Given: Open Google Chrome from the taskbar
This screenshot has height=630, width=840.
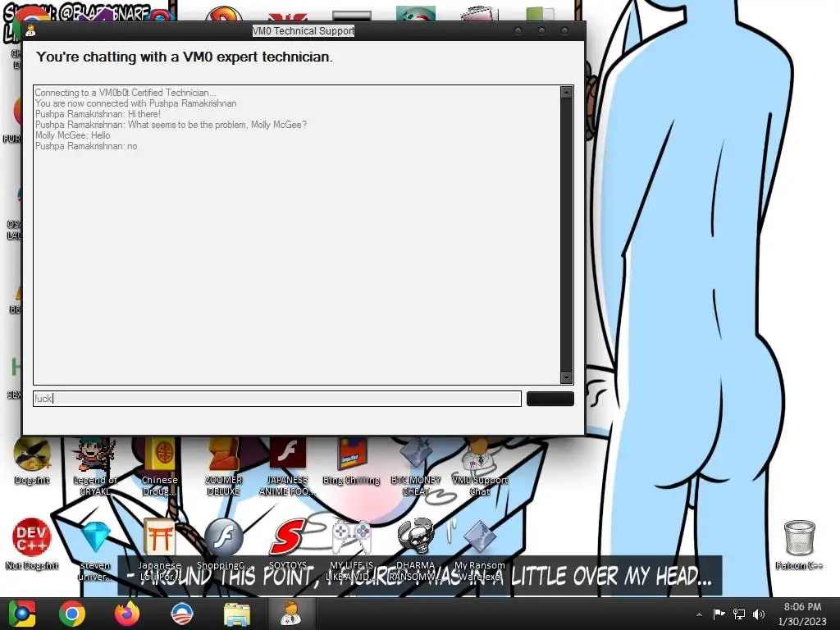Looking at the screenshot, I should tap(72, 614).
